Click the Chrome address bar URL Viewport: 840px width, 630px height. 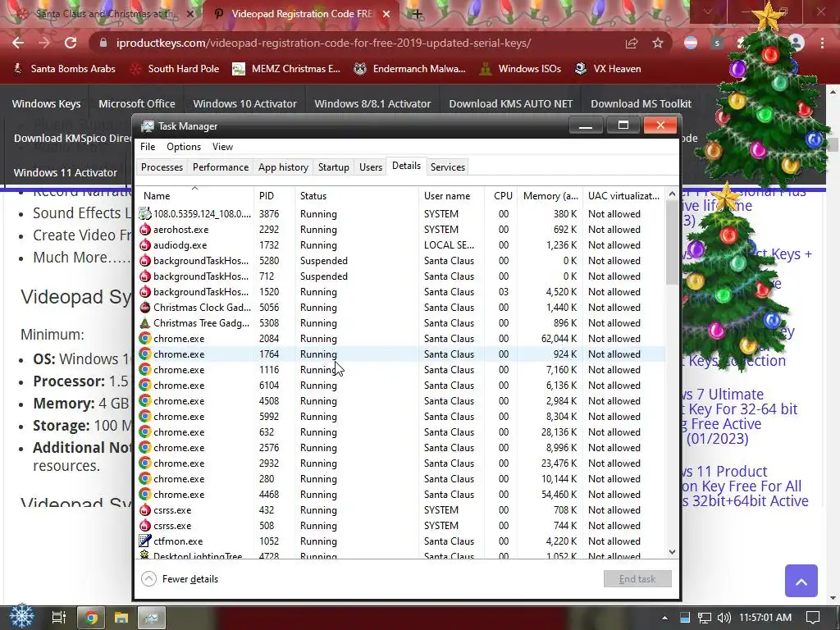click(323, 43)
